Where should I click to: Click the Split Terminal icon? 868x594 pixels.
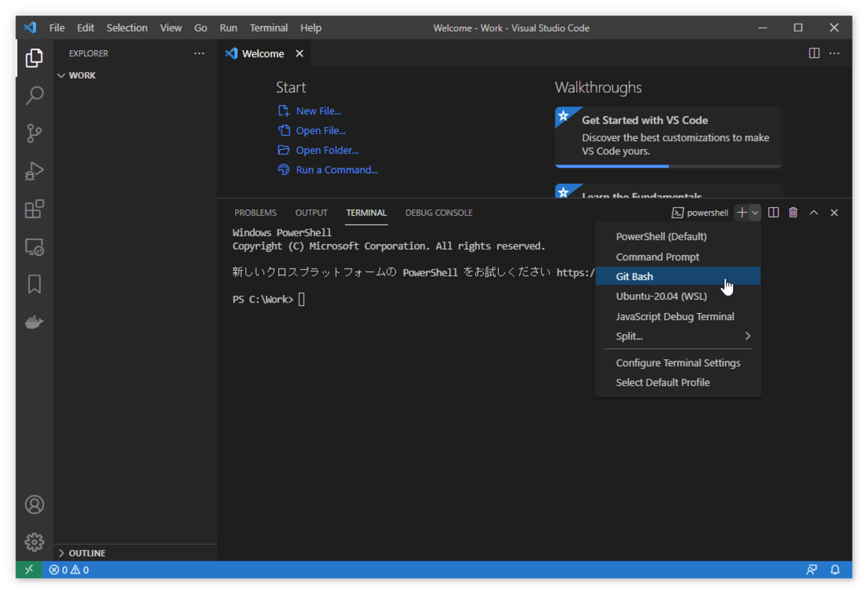click(x=773, y=212)
